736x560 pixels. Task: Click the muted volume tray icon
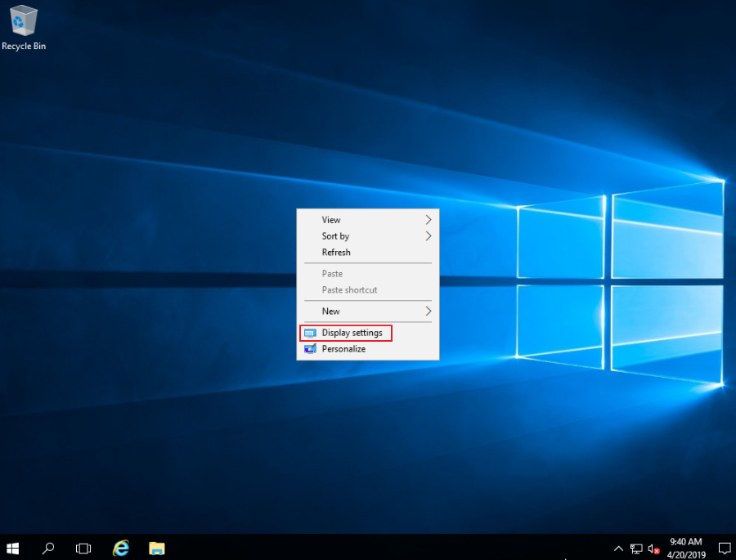click(x=653, y=549)
